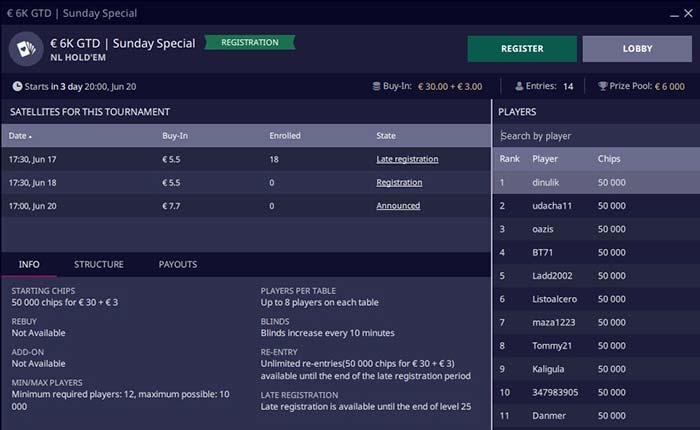Click the LATE REGISTRATION info heading
The image size is (700, 430).
coord(299,395)
